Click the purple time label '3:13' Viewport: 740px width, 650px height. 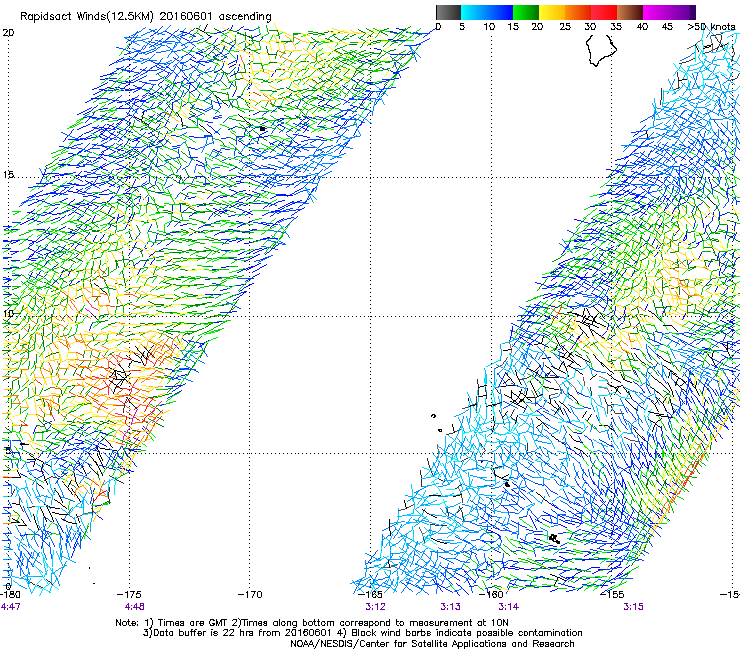[451, 607]
